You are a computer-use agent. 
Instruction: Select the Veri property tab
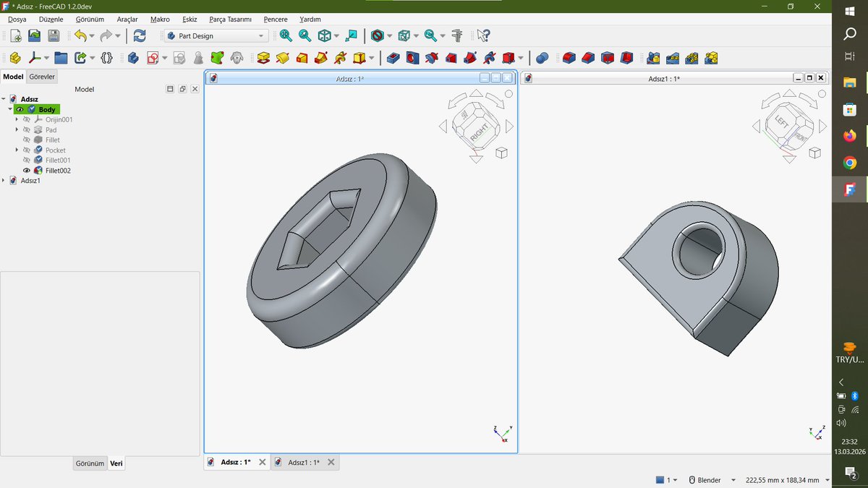(x=116, y=463)
